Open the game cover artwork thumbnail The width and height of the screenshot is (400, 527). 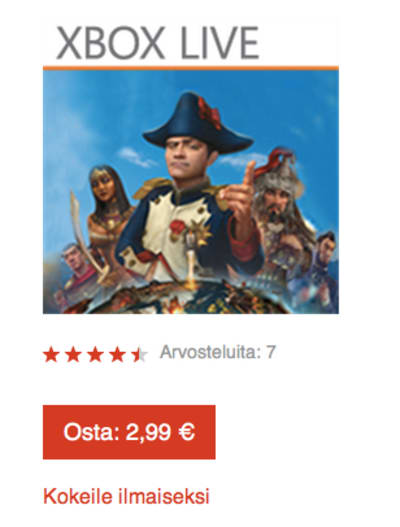point(191,192)
